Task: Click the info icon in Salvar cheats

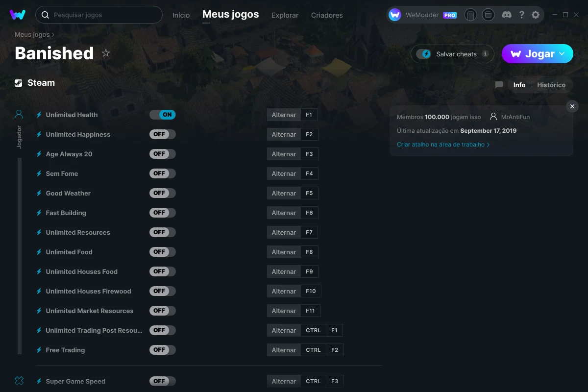Action: pos(485,54)
